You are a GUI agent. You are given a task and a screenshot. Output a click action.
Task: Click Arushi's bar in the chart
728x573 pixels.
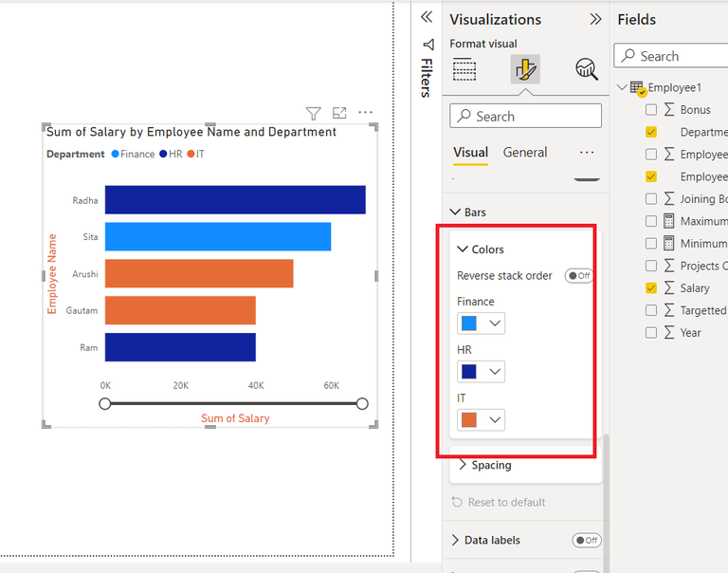click(199, 273)
